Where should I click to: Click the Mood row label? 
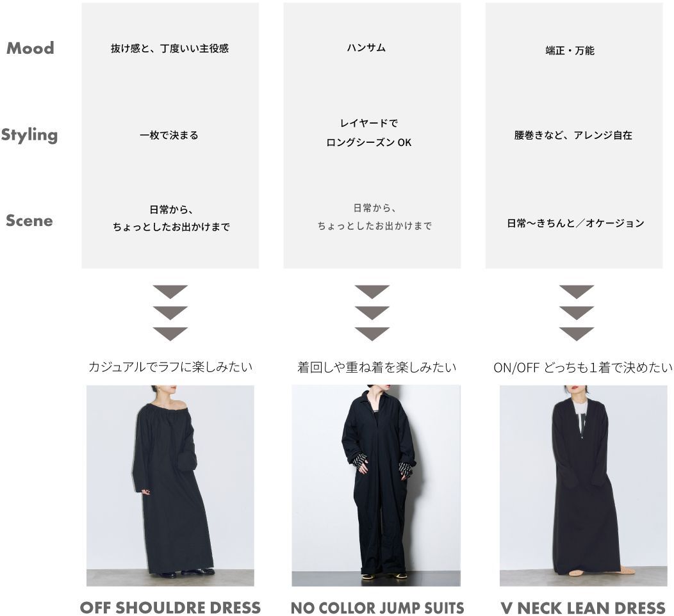(31, 47)
